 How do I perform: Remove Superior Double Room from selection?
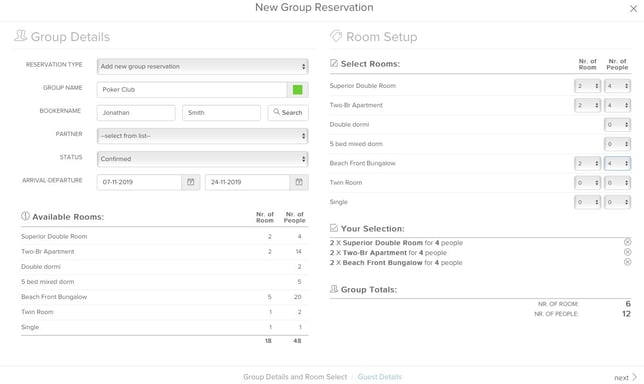627,242
